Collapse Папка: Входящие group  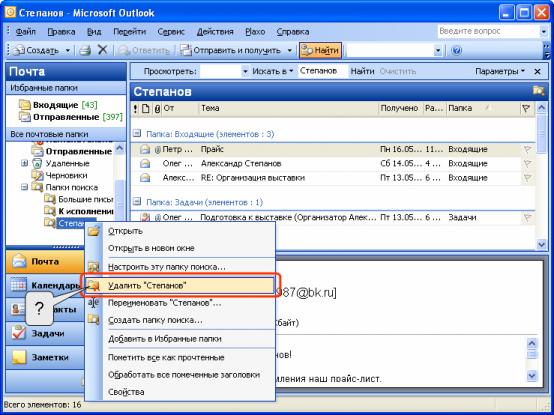tap(137, 134)
